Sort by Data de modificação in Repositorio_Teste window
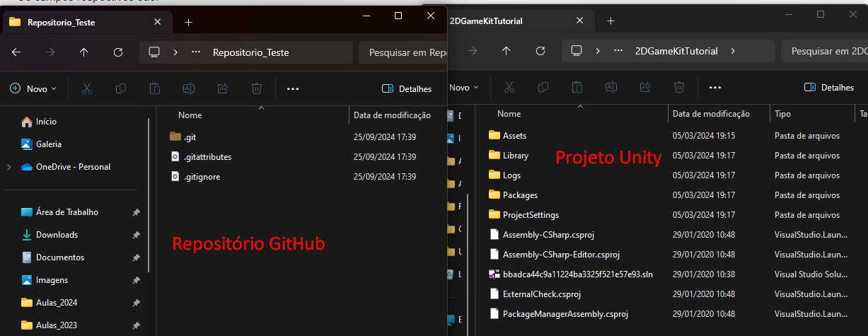This screenshot has height=336, width=868. click(x=393, y=115)
